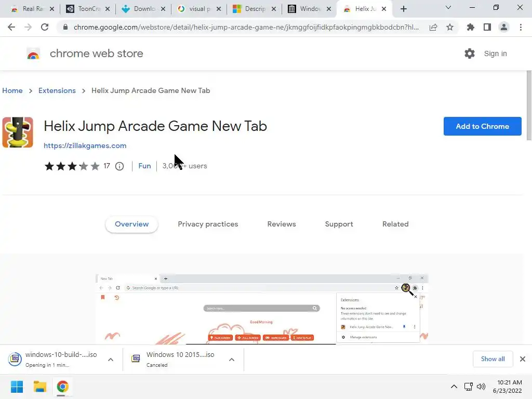The width and height of the screenshot is (532, 399).
Task: Click the Home breadcrumb link
Action: pyautogui.click(x=12, y=90)
